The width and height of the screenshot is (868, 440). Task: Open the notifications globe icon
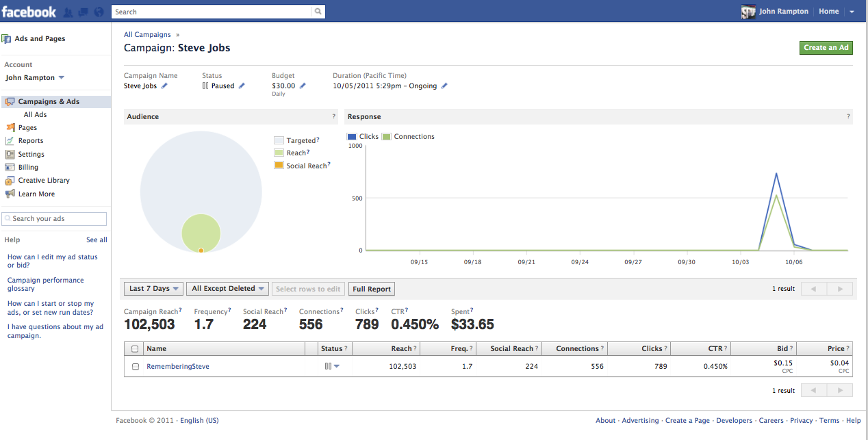[x=99, y=12]
